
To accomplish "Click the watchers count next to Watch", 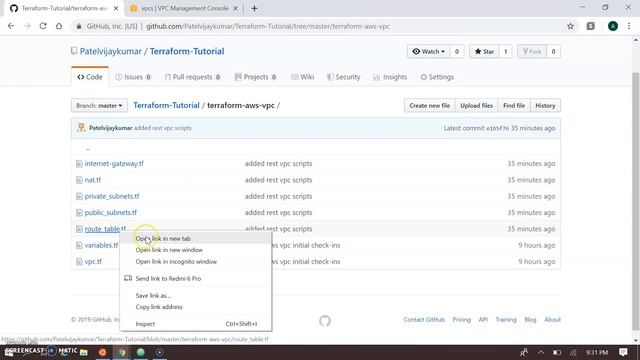I will click(457, 51).
